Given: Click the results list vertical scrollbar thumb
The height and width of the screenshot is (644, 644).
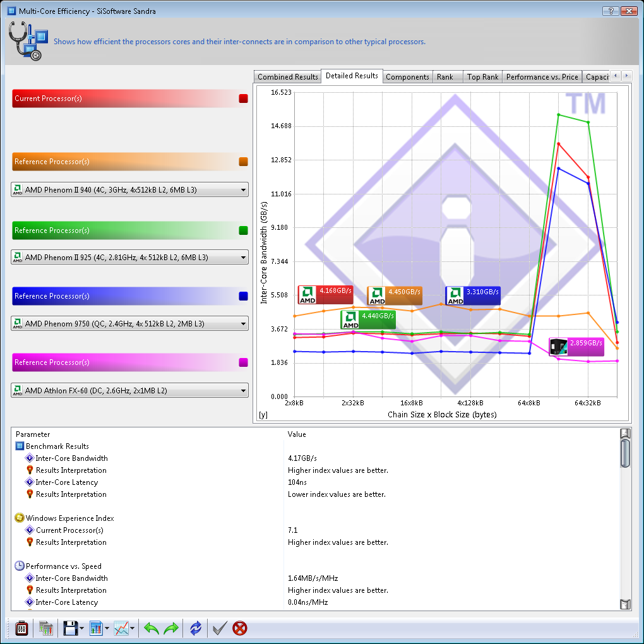Looking at the screenshot, I should (x=625, y=453).
